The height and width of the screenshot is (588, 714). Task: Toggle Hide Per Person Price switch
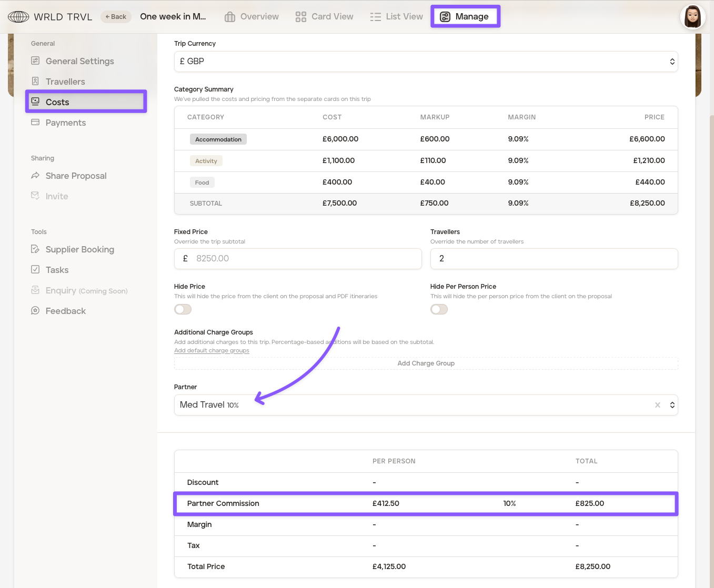tap(439, 309)
